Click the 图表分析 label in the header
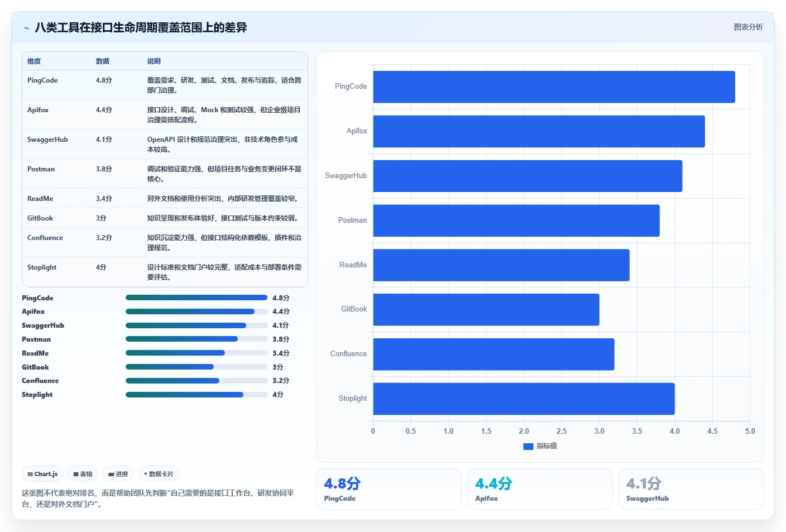Viewport: 786px width, 532px height. [748, 27]
